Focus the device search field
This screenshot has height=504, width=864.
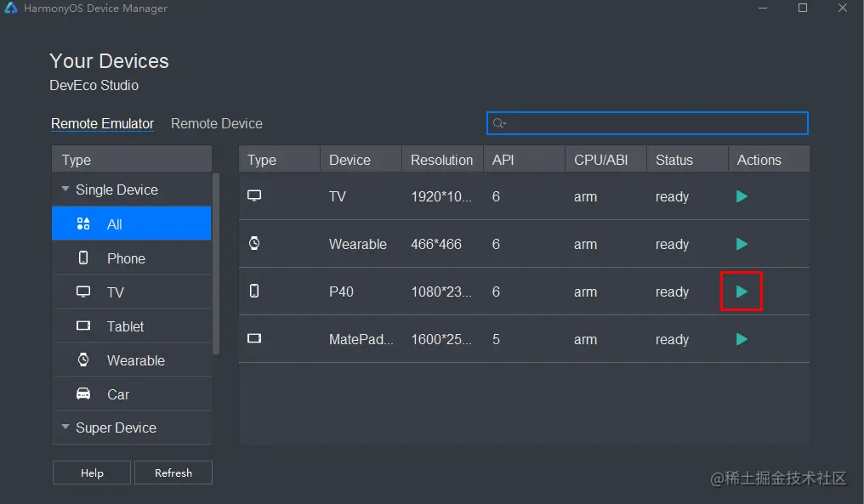pos(655,123)
